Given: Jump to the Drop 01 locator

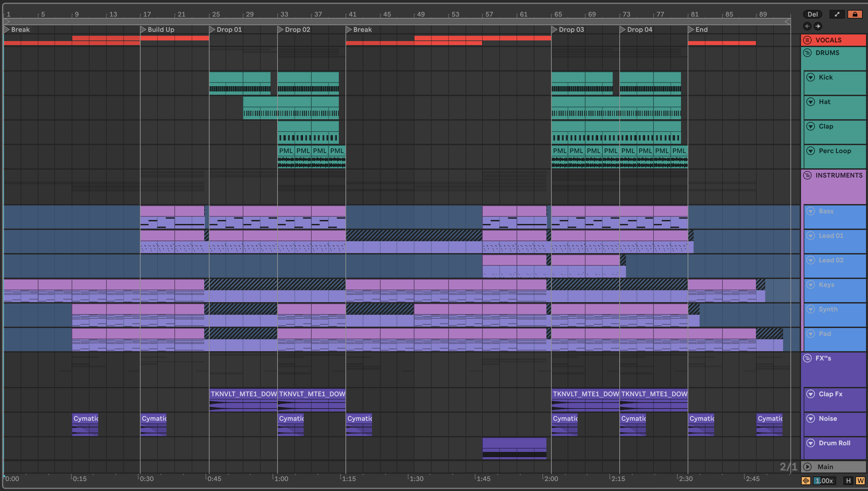Looking at the screenshot, I should [225, 30].
